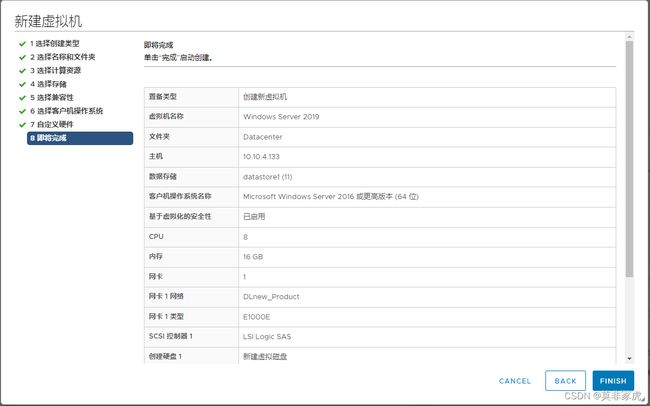This screenshot has height=406, width=650.
Task: Click the '单击"完成"启动创建' instruction text
Action: point(178,58)
